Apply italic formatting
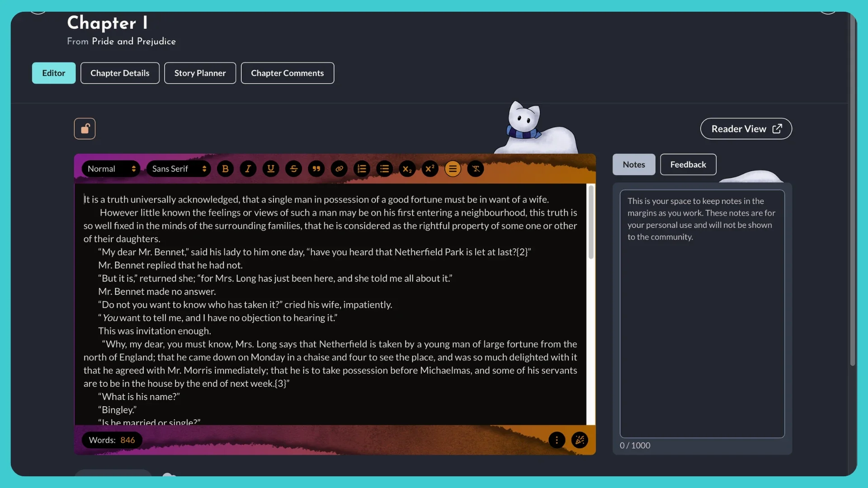This screenshot has width=868, height=488. point(248,169)
